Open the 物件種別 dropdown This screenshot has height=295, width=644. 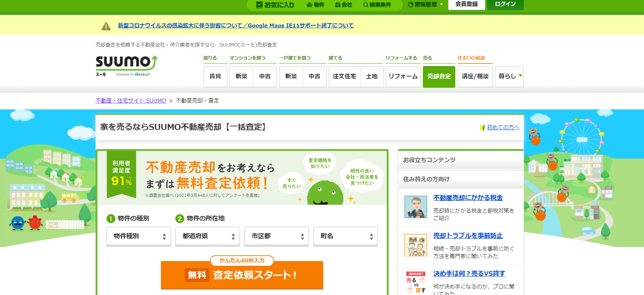pyautogui.click(x=139, y=236)
